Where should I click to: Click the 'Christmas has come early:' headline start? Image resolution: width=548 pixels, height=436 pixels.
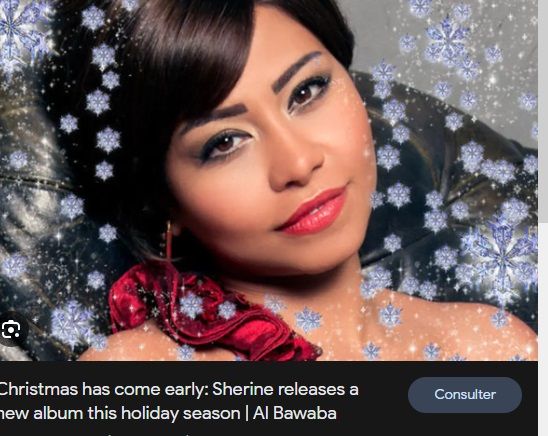click(x=104, y=389)
